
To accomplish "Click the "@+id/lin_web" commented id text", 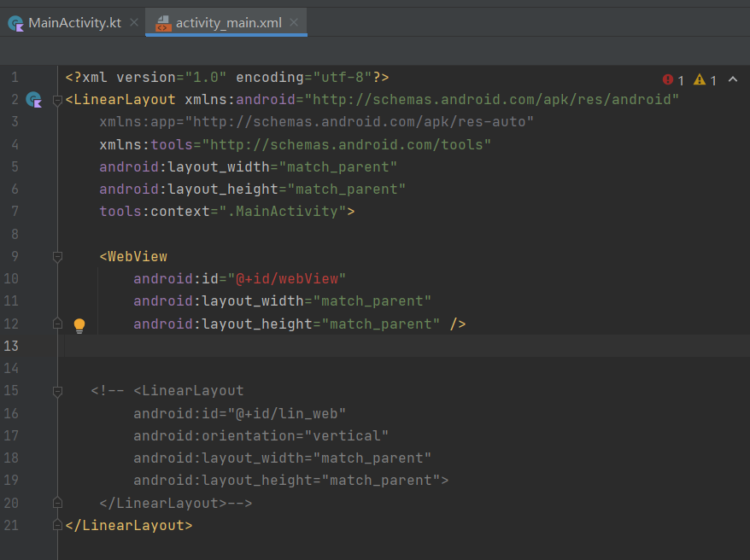I will point(287,413).
